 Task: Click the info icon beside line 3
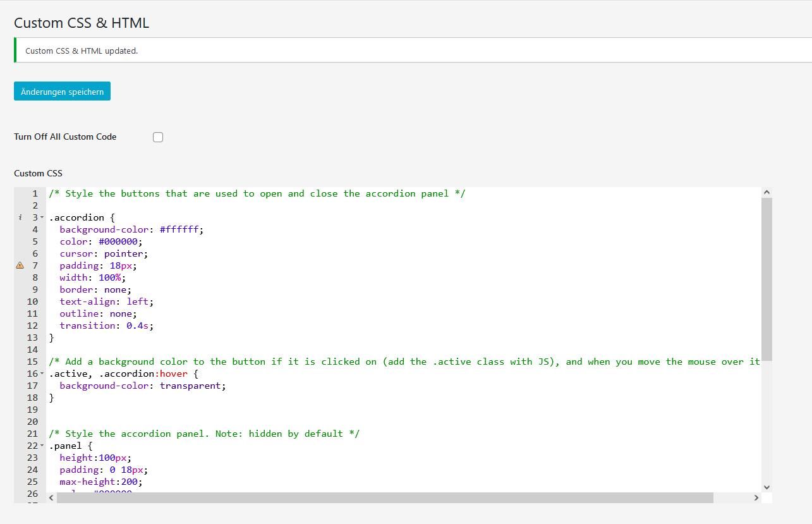20,217
